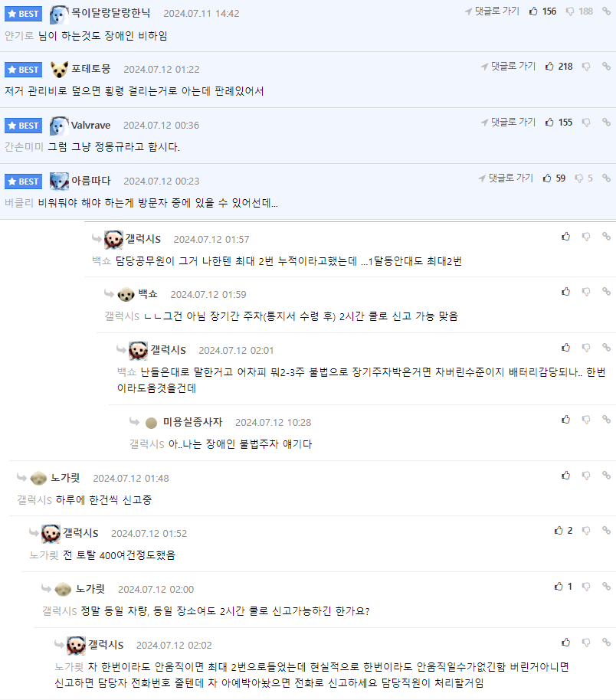Click BEST badge on 아름따다's comment

pyautogui.click(x=23, y=182)
